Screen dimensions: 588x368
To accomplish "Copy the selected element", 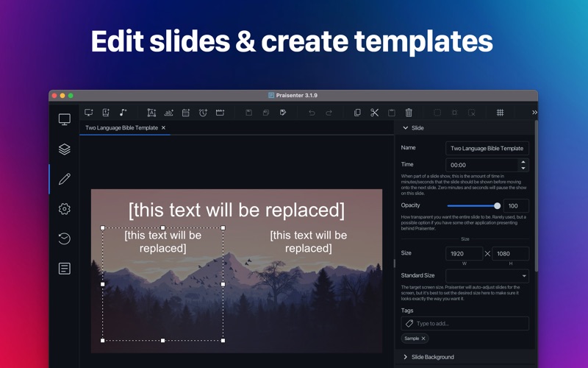I will coord(357,113).
